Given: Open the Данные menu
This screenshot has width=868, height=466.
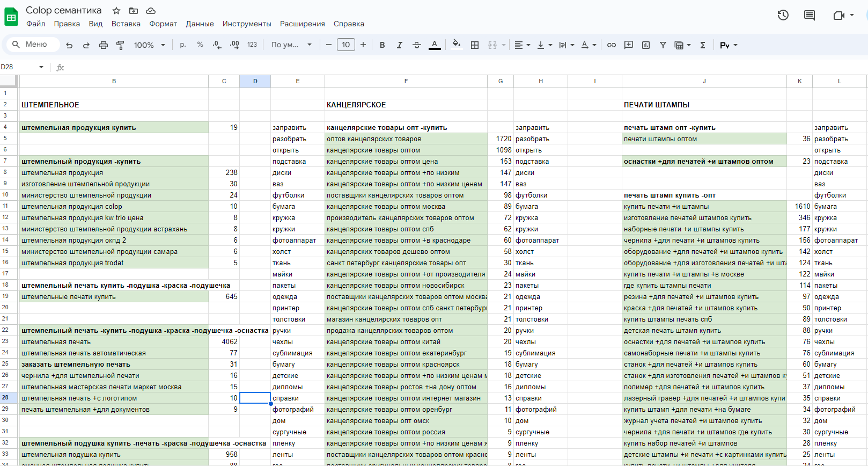Looking at the screenshot, I should tap(200, 24).
